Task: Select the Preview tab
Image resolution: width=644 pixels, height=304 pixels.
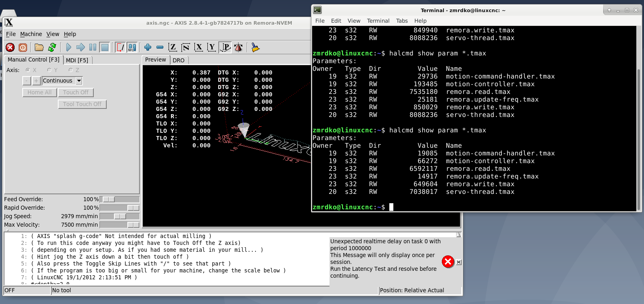Action: point(156,60)
